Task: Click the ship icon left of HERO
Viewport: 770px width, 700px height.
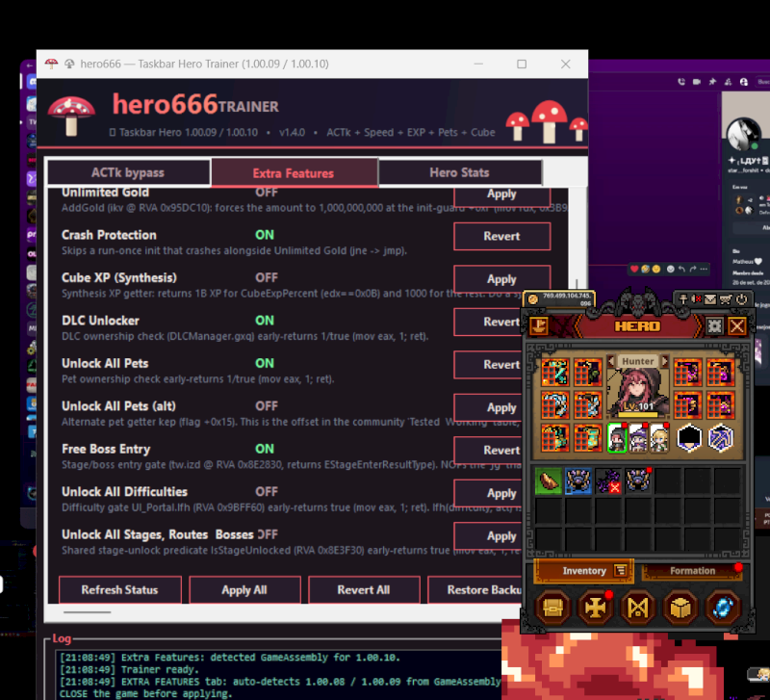Action: click(x=539, y=325)
